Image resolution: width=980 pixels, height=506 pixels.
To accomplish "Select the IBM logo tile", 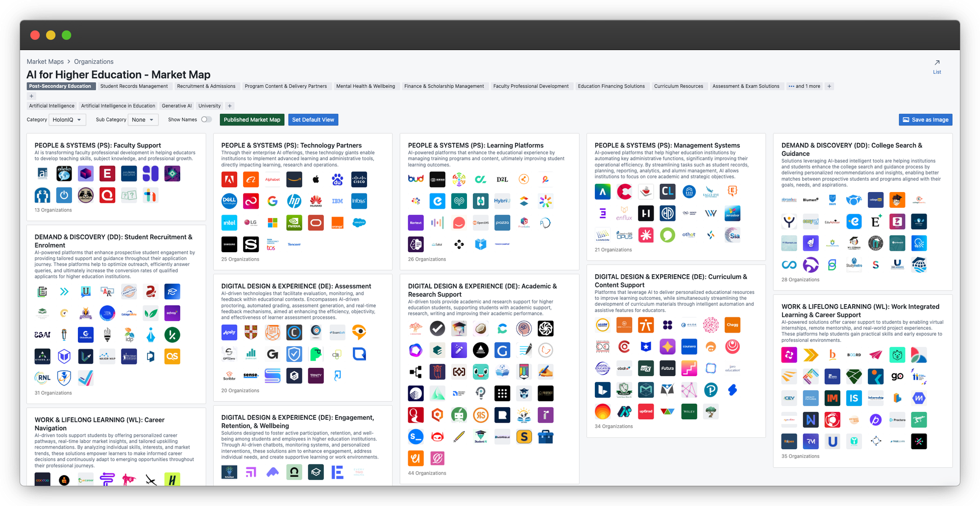I will pyautogui.click(x=338, y=201).
